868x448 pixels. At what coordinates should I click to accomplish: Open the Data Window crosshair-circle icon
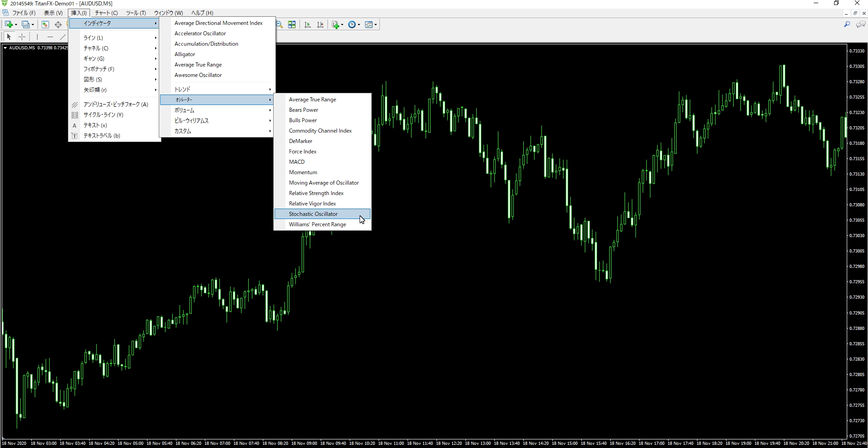pyautogui.click(x=58, y=24)
